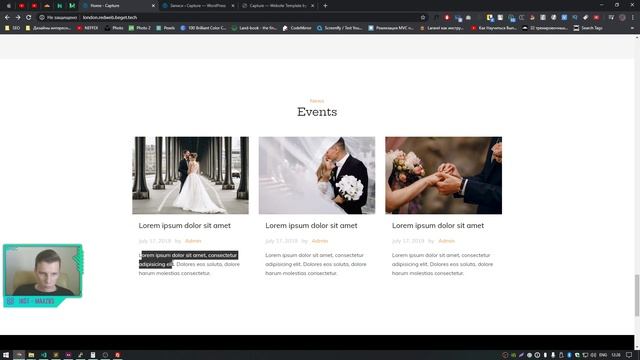Open the user profile avatar in toolbar
This screenshot has height=360, width=640.
click(622, 18)
